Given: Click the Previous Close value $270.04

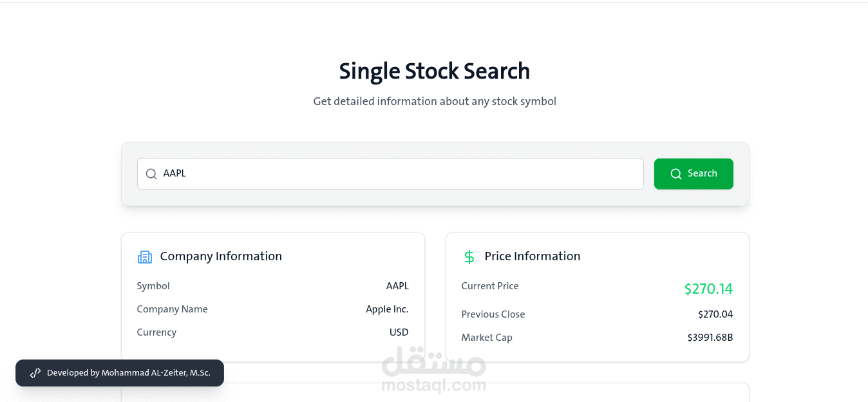Looking at the screenshot, I should (x=715, y=314).
